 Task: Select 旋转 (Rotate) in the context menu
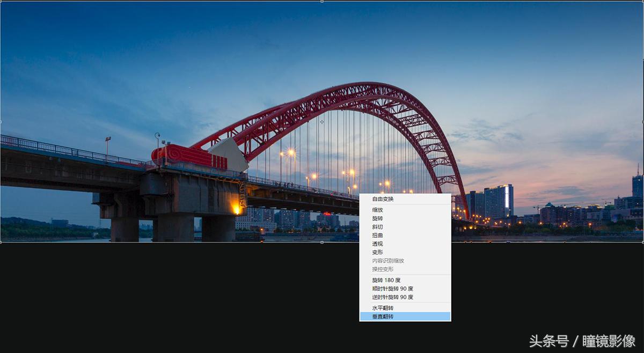click(x=377, y=218)
